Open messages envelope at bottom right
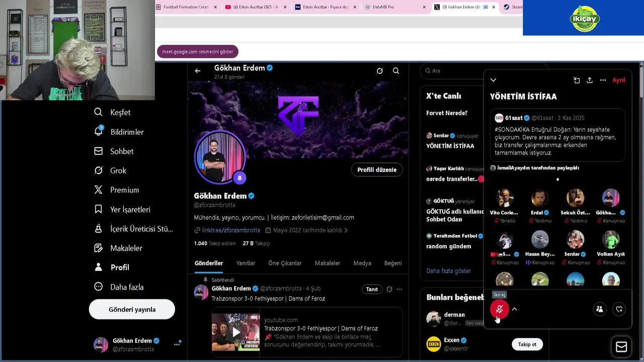Viewport: 644px width, 362px height. click(x=621, y=347)
